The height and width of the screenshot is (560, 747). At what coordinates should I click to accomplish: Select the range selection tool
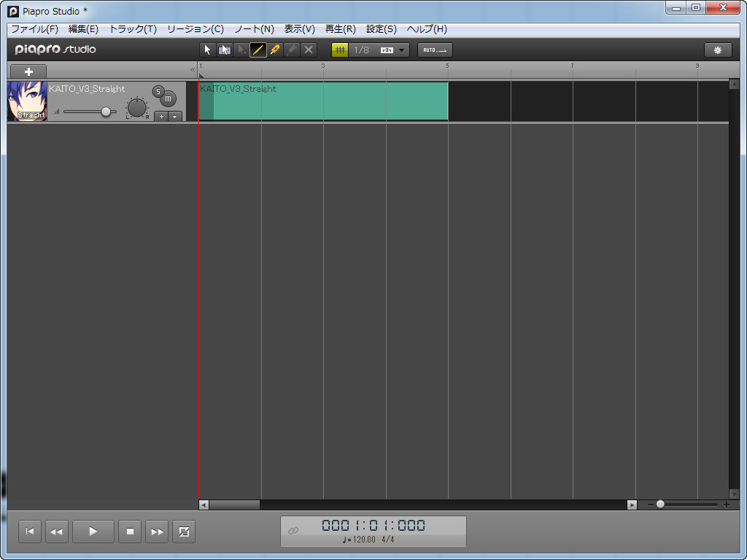point(225,50)
